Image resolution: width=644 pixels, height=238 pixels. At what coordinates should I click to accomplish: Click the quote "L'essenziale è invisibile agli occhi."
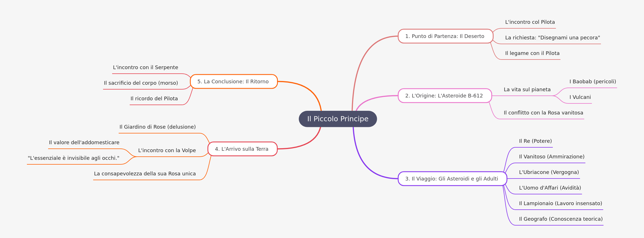click(x=74, y=158)
